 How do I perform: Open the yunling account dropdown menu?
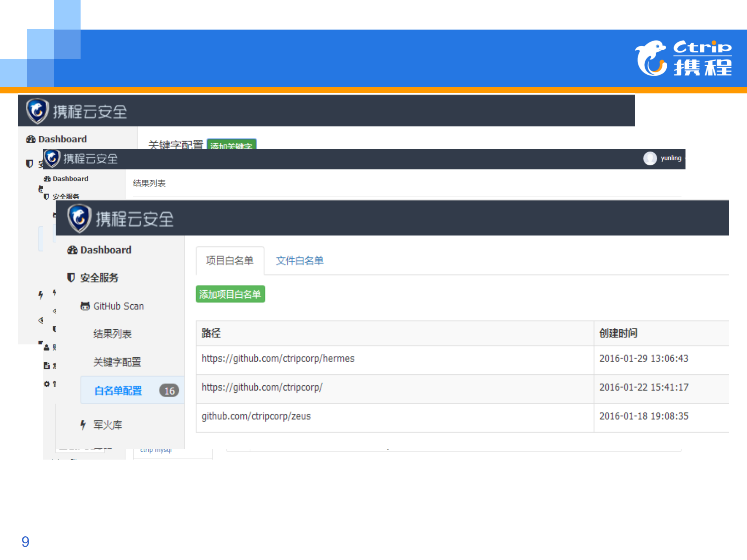[671, 158]
